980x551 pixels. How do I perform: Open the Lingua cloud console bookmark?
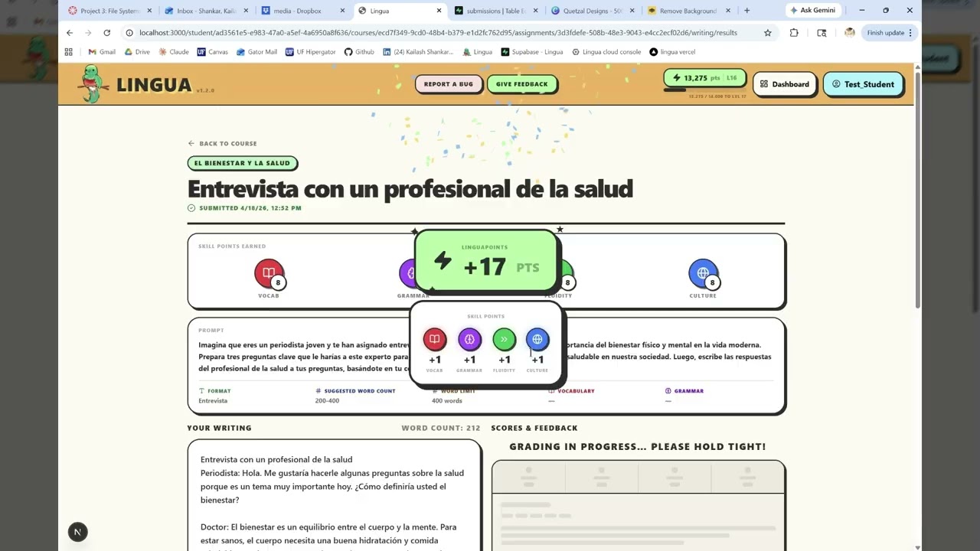tap(606, 52)
